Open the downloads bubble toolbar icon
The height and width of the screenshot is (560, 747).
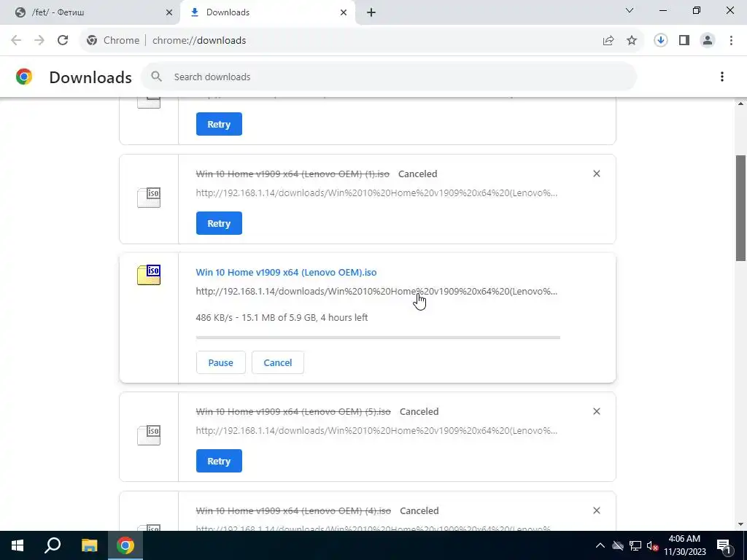(660, 41)
